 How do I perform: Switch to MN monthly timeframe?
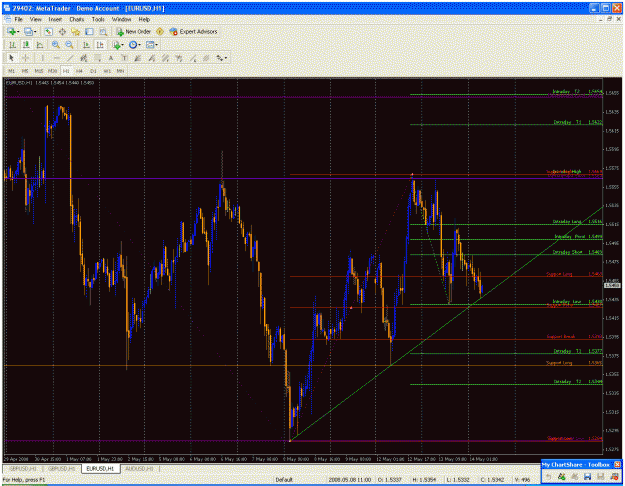coord(120,71)
